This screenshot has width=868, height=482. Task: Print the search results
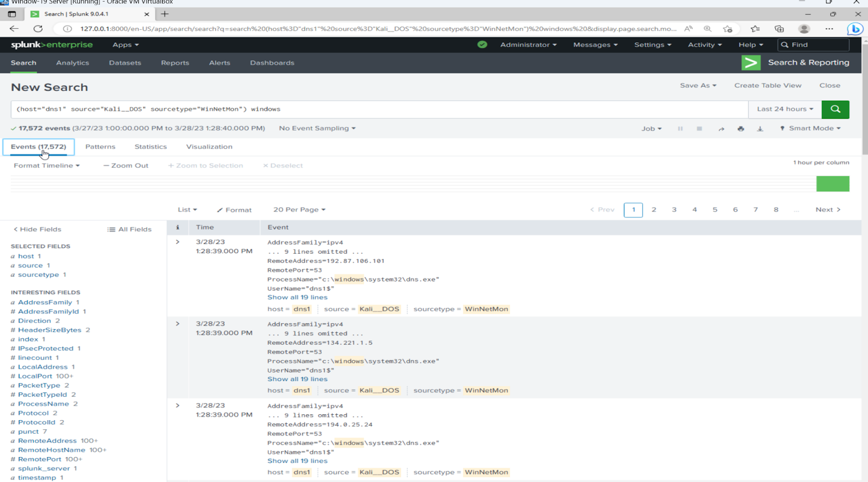(741, 128)
